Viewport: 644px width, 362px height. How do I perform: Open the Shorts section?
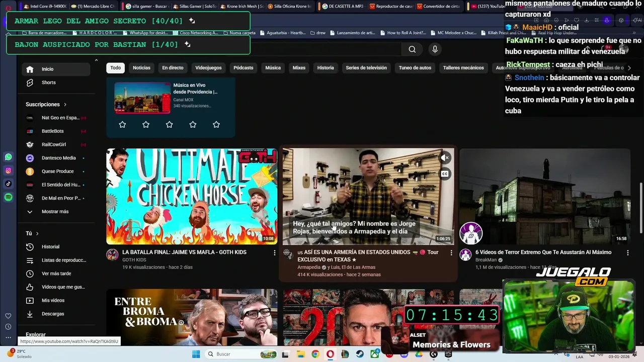[56, 82]
